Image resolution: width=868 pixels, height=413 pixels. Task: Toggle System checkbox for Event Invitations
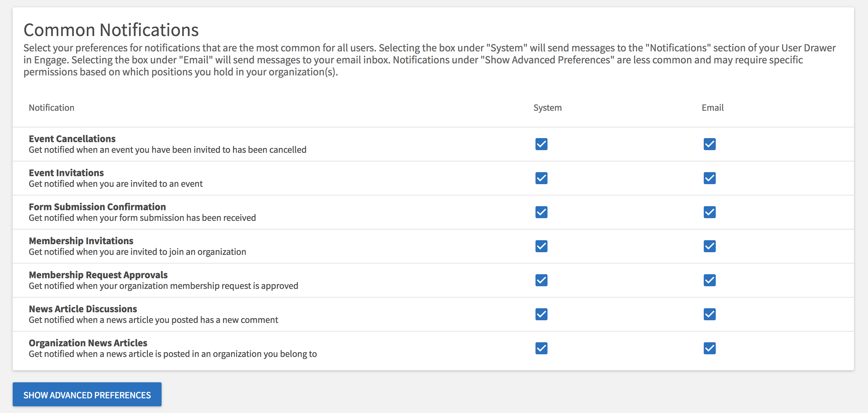coord(541,178)
